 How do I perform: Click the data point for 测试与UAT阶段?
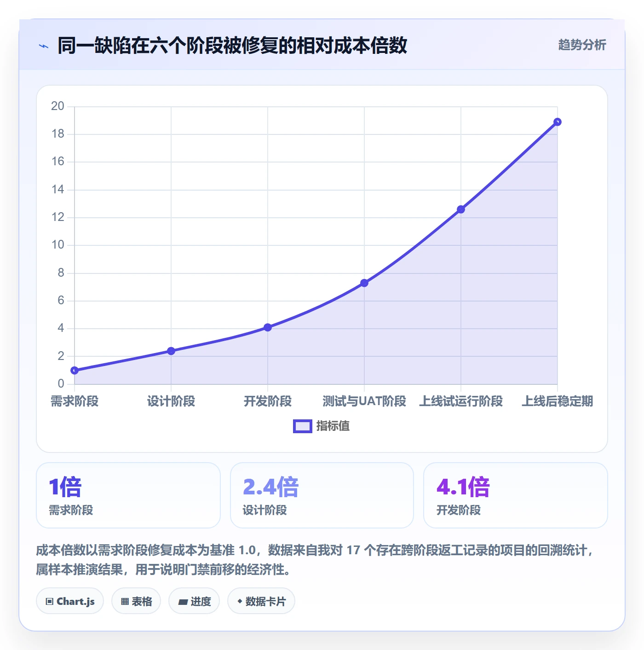(x=364, y=283)
